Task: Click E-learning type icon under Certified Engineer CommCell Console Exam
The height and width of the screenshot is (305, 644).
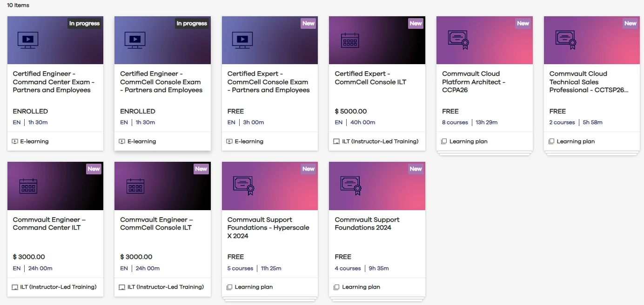Action: (122, 141)
